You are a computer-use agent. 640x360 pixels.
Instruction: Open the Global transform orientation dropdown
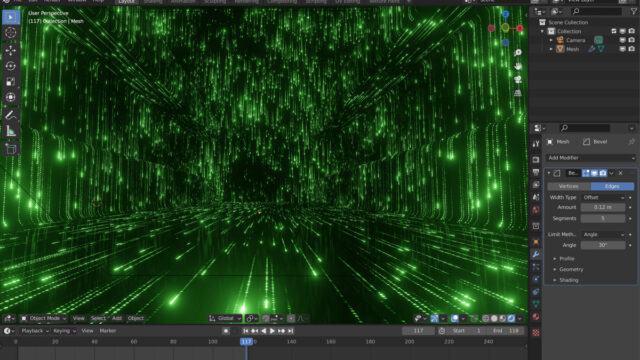click(x=225, y=318)
